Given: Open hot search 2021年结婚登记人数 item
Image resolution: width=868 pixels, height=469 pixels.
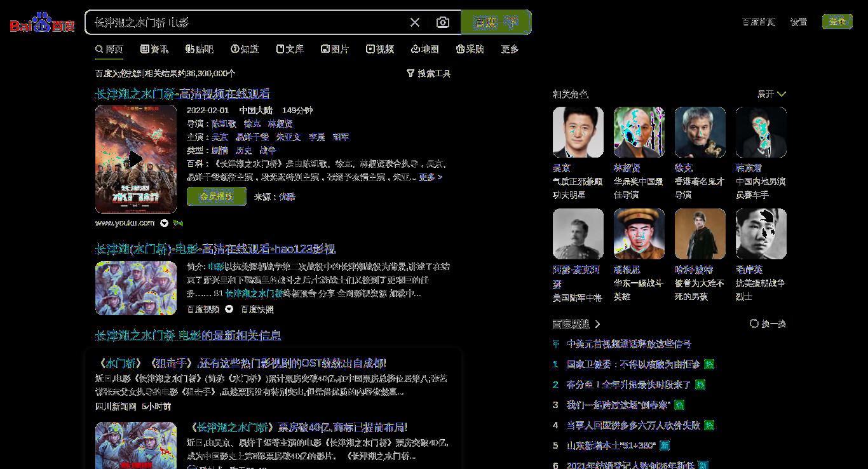Looking at the screenshot, I should click(630, 465).
